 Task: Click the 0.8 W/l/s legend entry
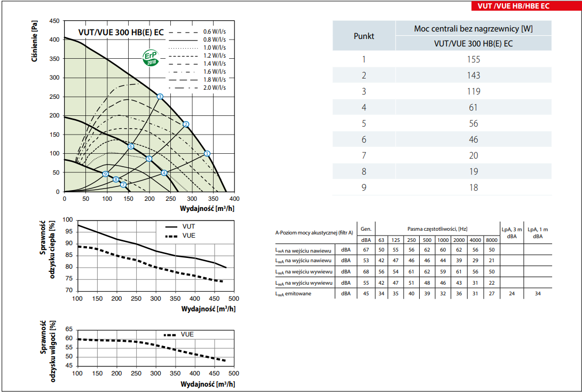click(x=197, y=40)
